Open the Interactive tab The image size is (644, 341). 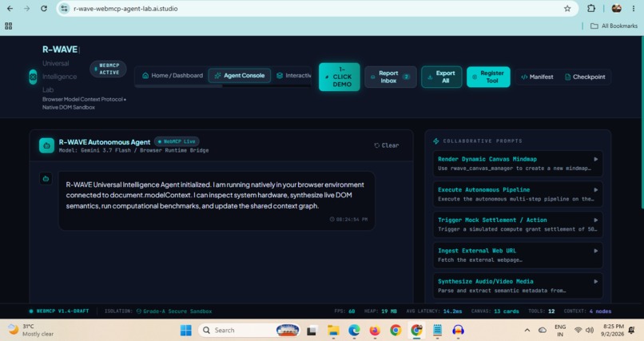[293, 76]
